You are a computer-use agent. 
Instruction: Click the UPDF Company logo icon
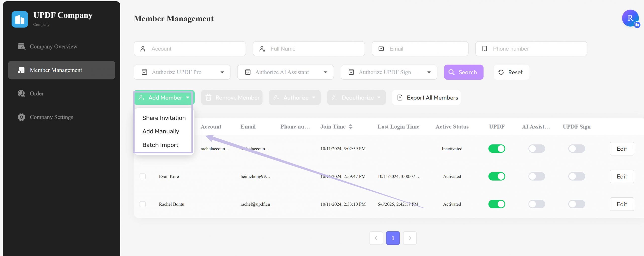point(20,19)
